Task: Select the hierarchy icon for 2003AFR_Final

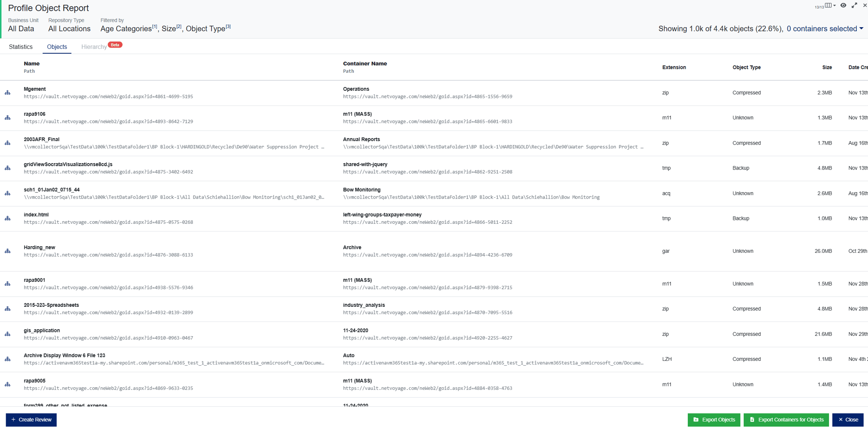Action: coord(8,142)
